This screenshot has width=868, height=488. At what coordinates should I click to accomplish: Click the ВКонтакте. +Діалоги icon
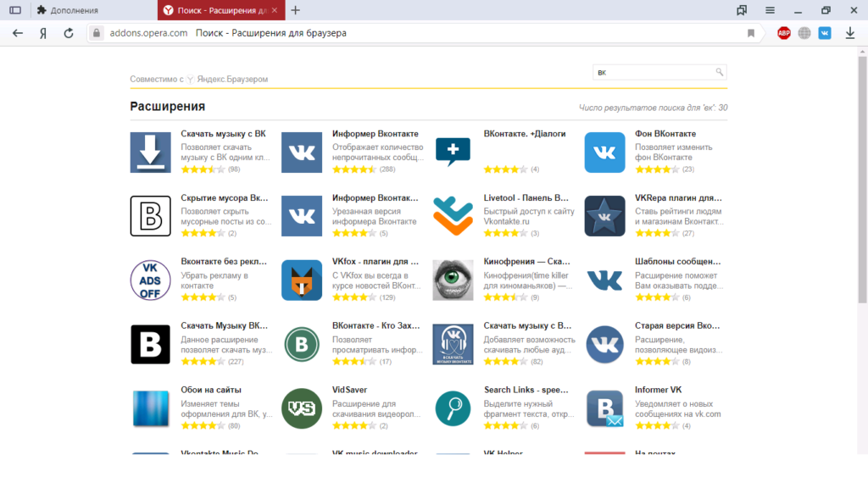453,152
